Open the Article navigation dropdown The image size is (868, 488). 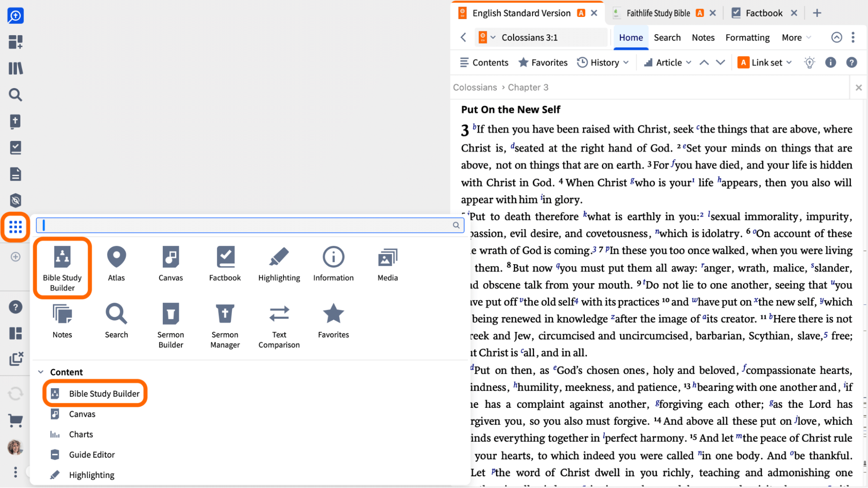(668, 62)
